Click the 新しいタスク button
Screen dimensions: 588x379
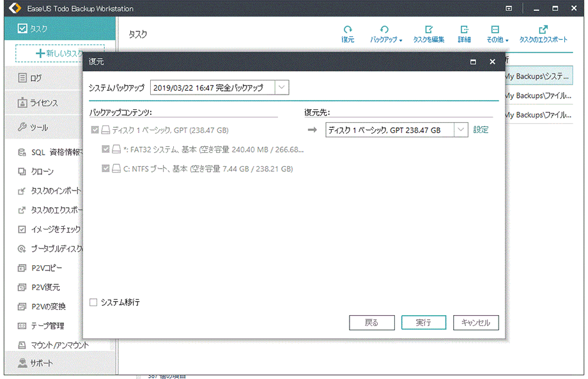click(x=60, y=53)
